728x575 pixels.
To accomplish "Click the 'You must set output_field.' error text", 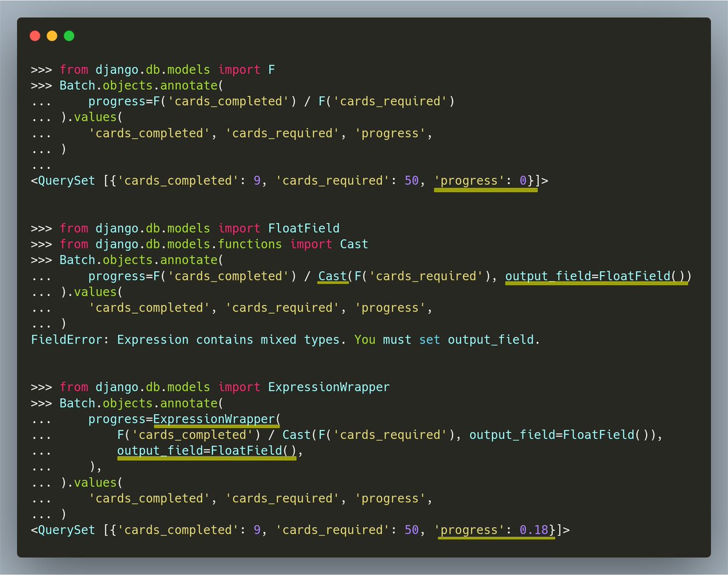I will (x=447, y=339).
